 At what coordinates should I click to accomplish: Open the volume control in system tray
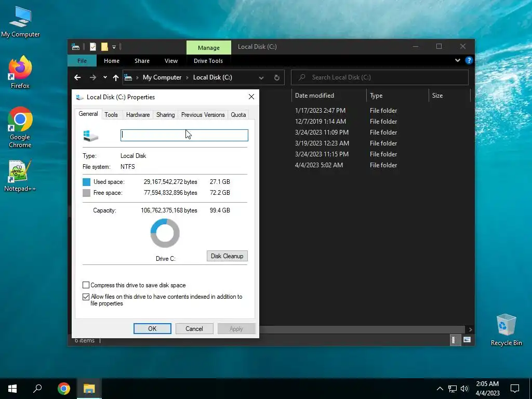[464, 389]
